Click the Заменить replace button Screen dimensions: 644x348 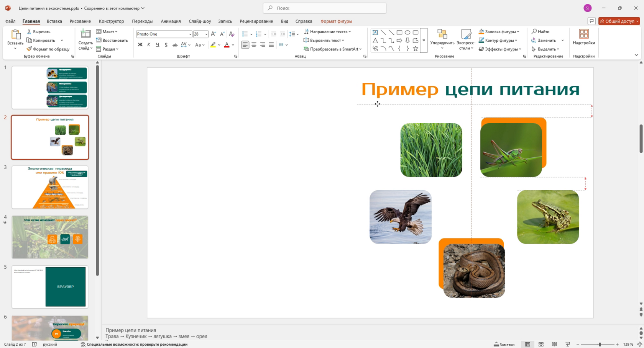[544, 40]
